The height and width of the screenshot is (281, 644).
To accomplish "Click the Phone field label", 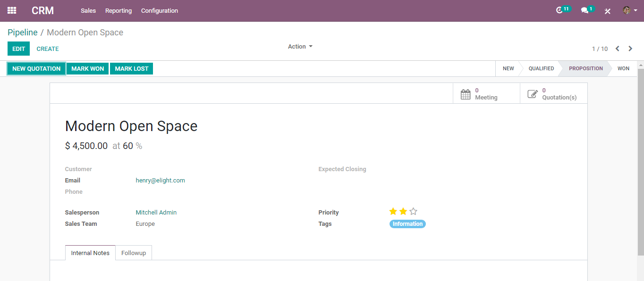I will pyautogui.click(x=74, y=191).
